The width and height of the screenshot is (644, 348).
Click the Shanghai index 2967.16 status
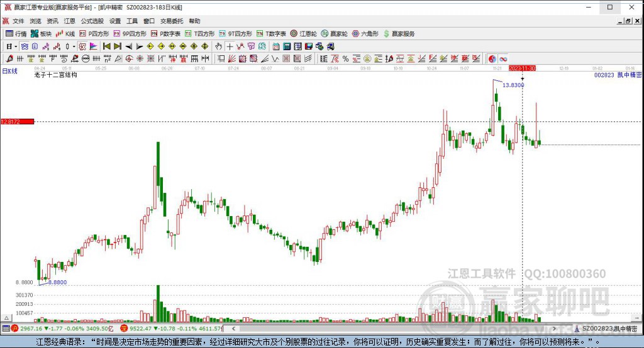(x=62, y=329)
